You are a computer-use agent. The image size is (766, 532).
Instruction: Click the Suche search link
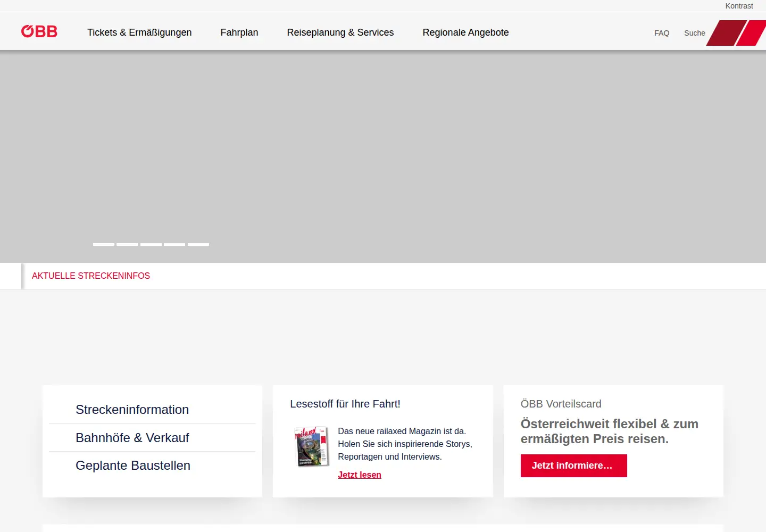pos(695,33)
